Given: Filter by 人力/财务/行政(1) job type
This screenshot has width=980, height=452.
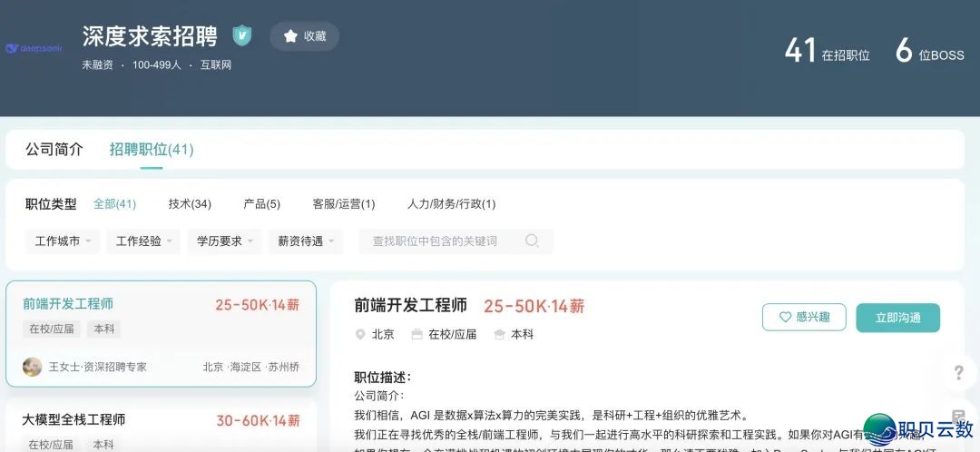Looking at the screenshot, I should [x=451, y=204].
